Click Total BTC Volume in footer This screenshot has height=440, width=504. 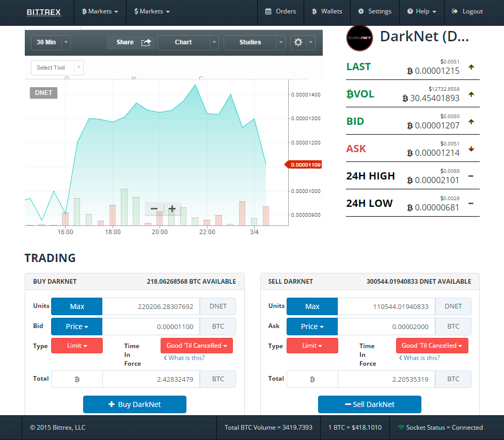pos(269,428)
